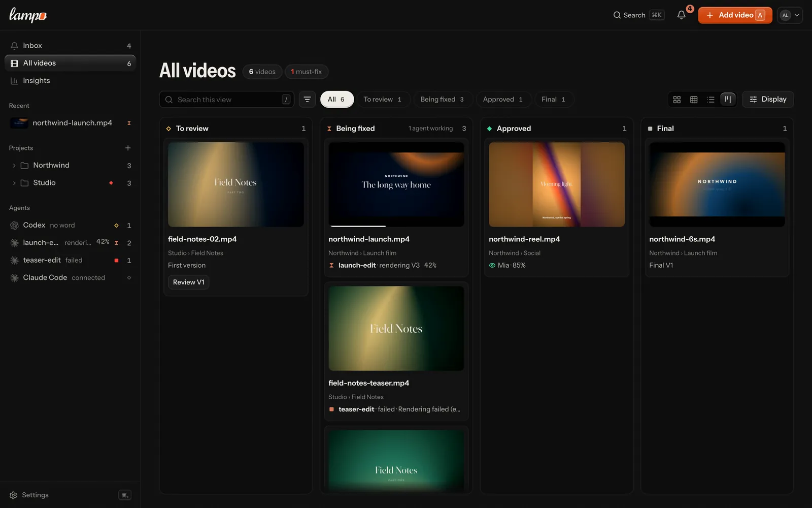Switch to compact grid view

694,100
